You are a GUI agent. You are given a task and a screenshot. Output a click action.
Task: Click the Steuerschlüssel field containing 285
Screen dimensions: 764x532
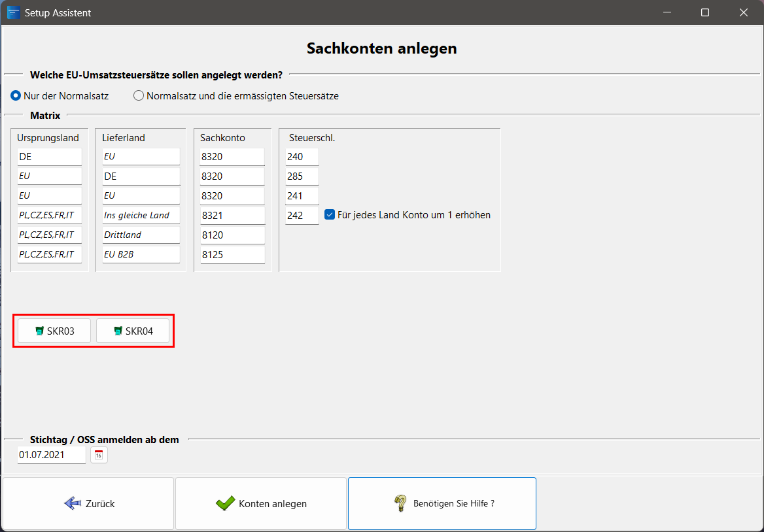click(302, 176)
